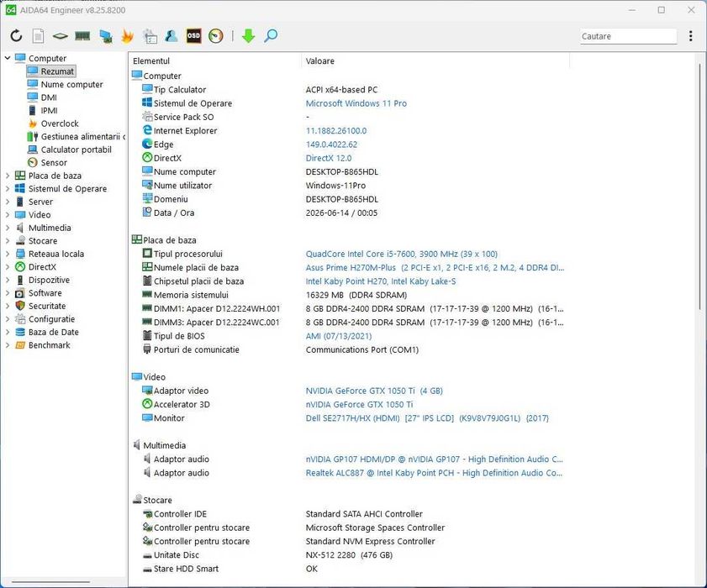Image resolution: width=707 pixels, height=588 pixels.
Task: Select the Unitate Disc row
Action: pyautogui.click(x=347, y=554)
